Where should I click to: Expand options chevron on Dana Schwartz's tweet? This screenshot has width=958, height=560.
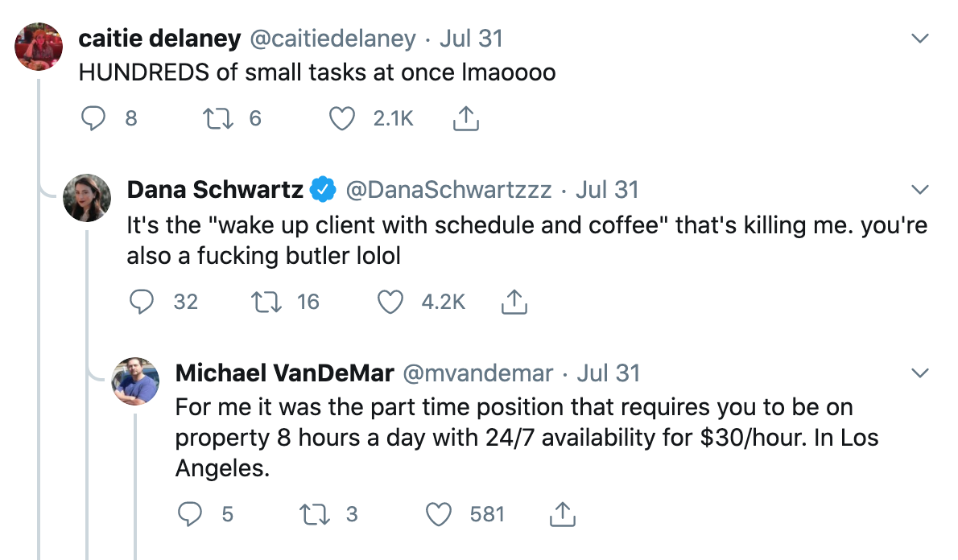click(919, 190)
